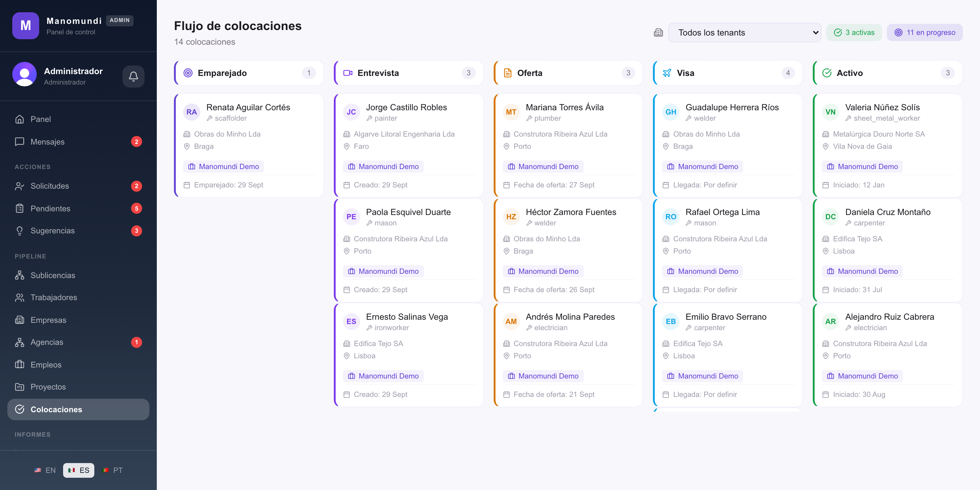Image resolution: width=980 pixels, height=490 pixels.
Task: Click the ADMIN badge
Action: click(x=119, y=21)
